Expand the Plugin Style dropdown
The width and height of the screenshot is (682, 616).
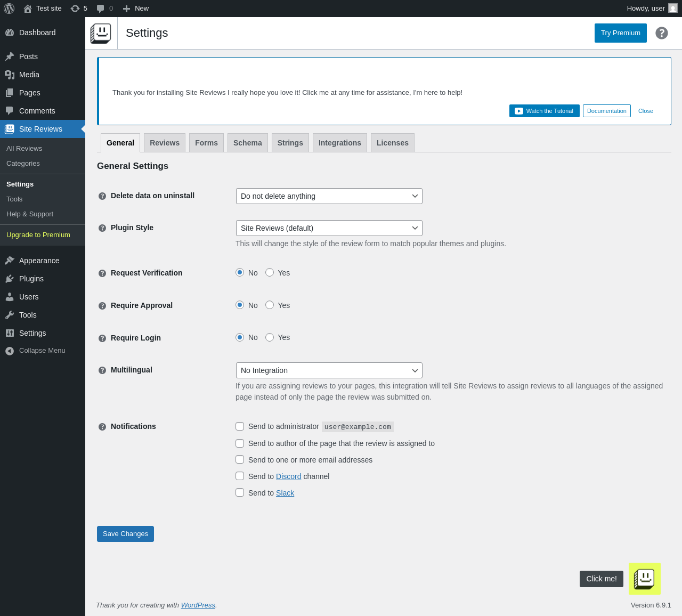pos(329,228)
